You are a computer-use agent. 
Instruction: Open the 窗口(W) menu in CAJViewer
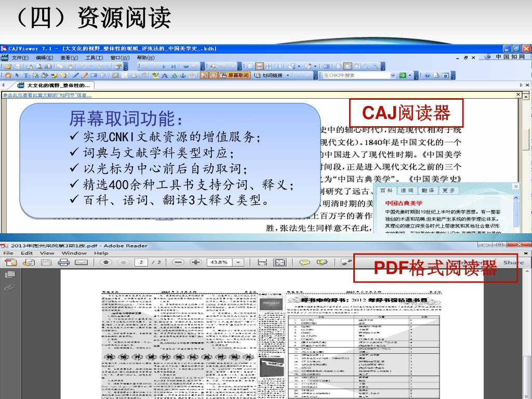pyautogui.click(x=120, y=58)
